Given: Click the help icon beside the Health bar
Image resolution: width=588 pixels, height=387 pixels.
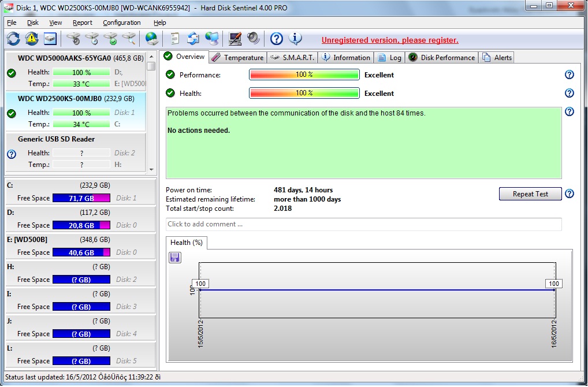Looking at the screenshot, I should 570,93.
